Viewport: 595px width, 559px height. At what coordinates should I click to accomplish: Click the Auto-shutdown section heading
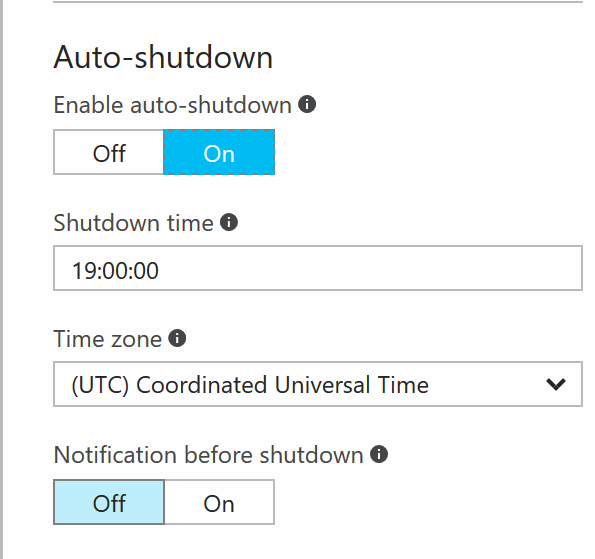point(163,57)
